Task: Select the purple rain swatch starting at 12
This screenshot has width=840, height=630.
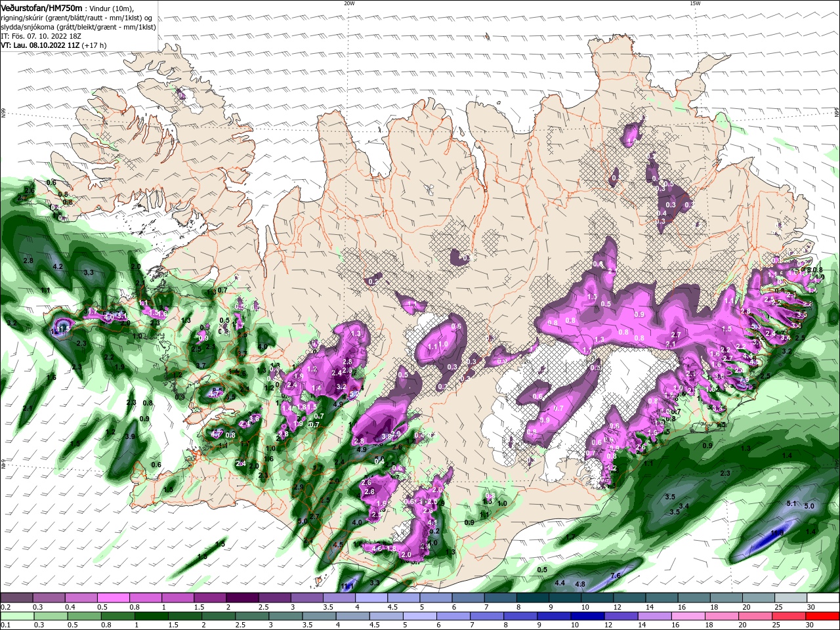Action: pyautogui.click(x=621, y=616)
